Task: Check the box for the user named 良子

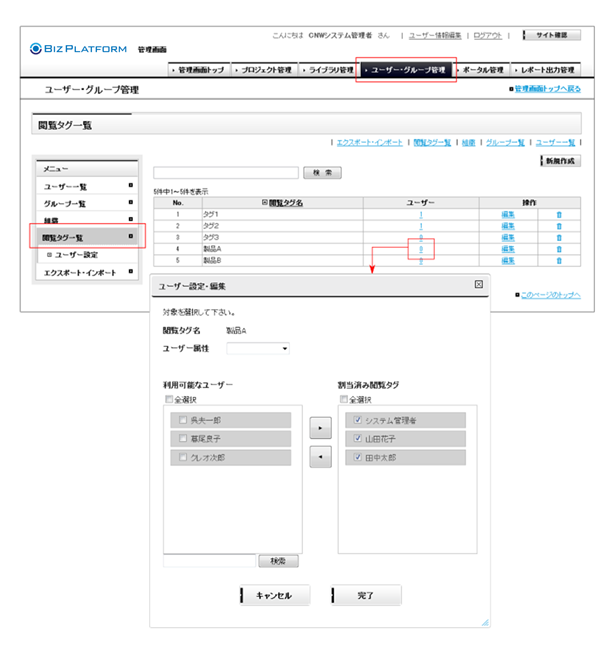Action: 183,438
